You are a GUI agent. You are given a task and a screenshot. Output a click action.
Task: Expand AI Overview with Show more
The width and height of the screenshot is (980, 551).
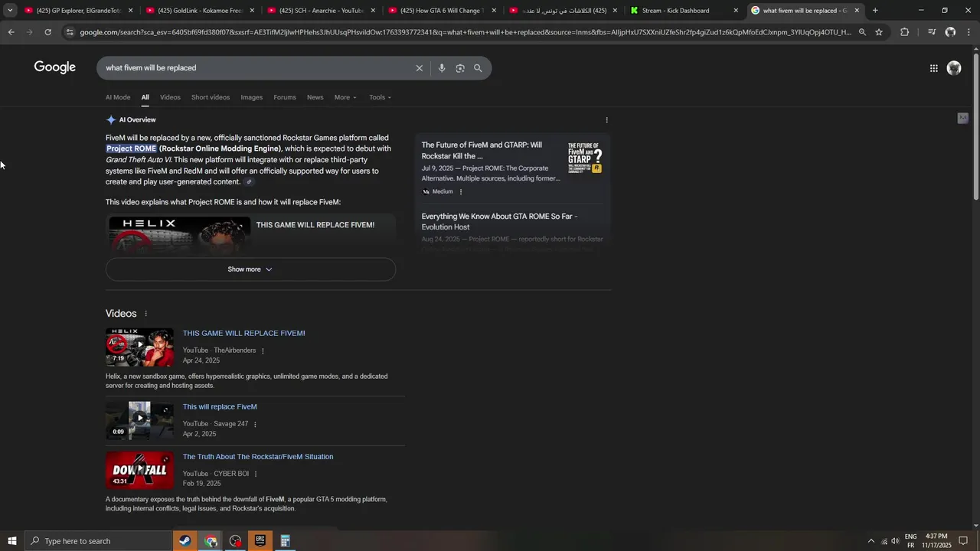250,269
